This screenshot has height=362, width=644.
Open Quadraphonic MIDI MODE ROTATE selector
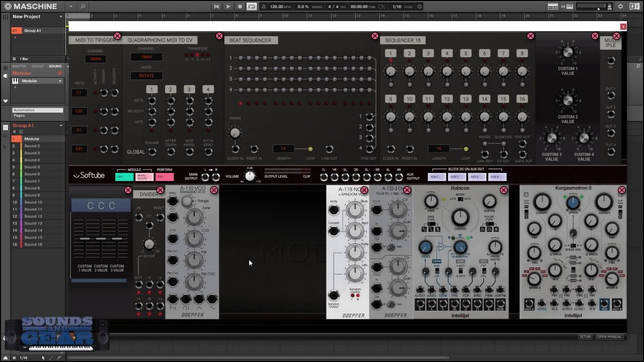pyautogui.click(x=146, y=76)
